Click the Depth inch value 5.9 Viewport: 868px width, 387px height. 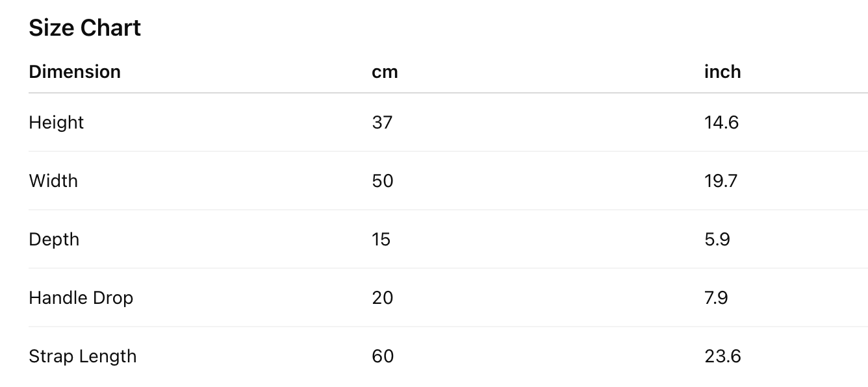[717, 239]
